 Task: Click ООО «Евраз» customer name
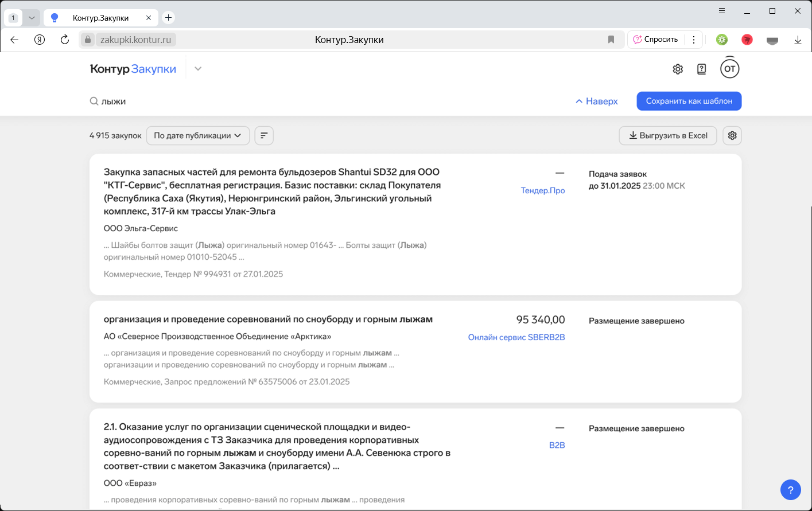click(x=130, y=483)
